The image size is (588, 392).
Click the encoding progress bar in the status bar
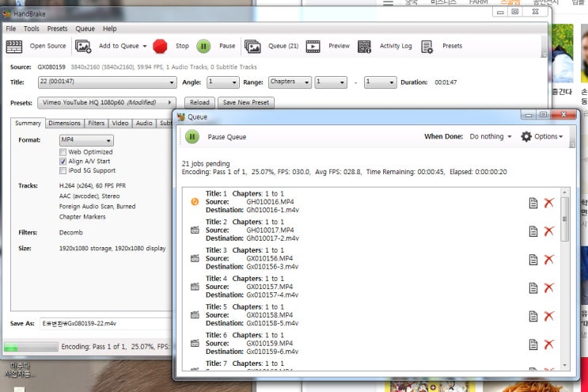[31, 347]
